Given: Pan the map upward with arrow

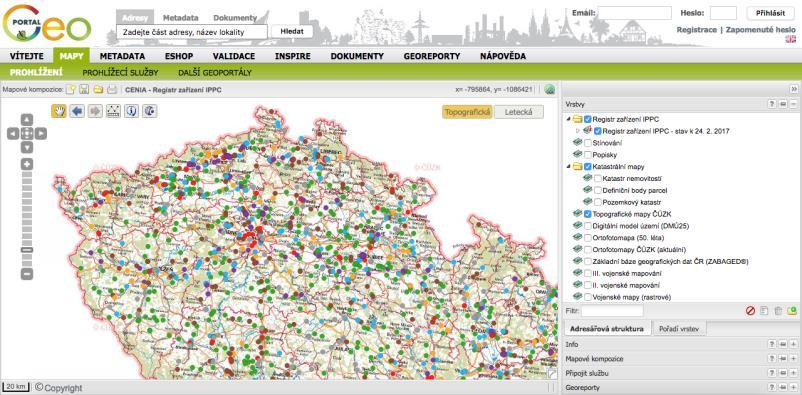Looking at the screenshot, I should point(27,120).
